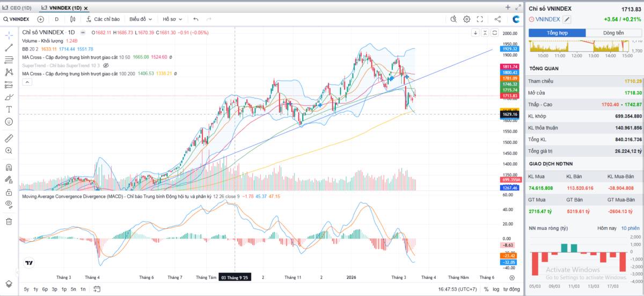Set time range to 1y
Viewport: 644px width, 296px height.
pos(36,289)
